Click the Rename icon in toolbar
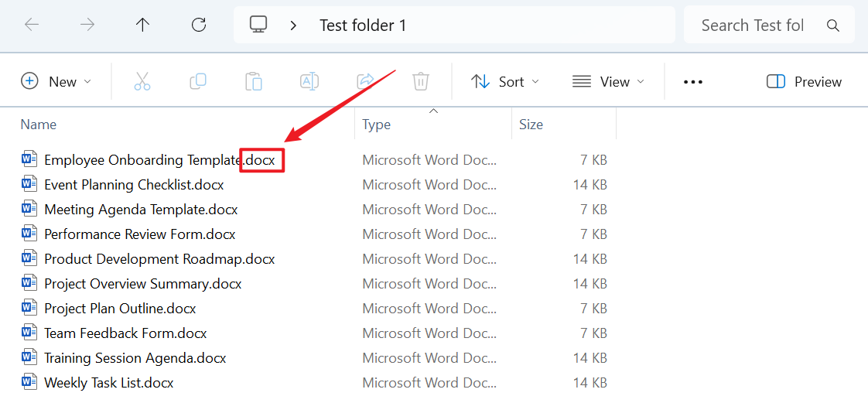868x420 pixels. pos(309,81)
